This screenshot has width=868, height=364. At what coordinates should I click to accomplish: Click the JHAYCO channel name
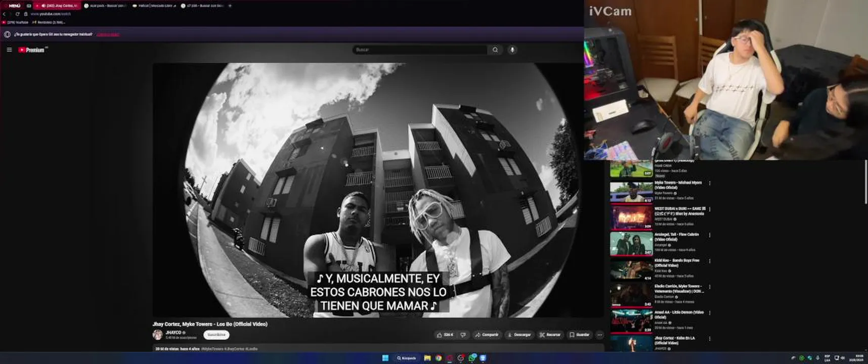[x=173, y=333]
